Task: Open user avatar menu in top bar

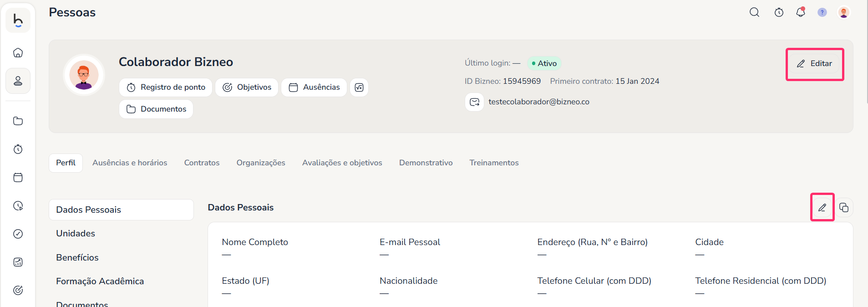Action: coord(843,12)
